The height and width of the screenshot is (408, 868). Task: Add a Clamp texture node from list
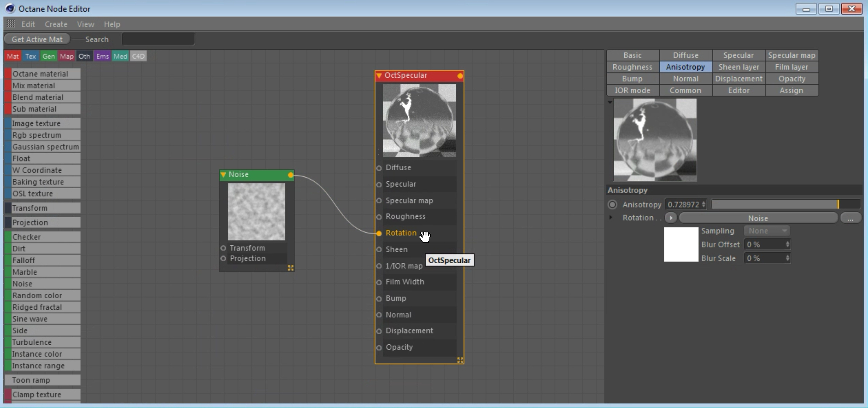pyautogui.click(x=42, y=395)
